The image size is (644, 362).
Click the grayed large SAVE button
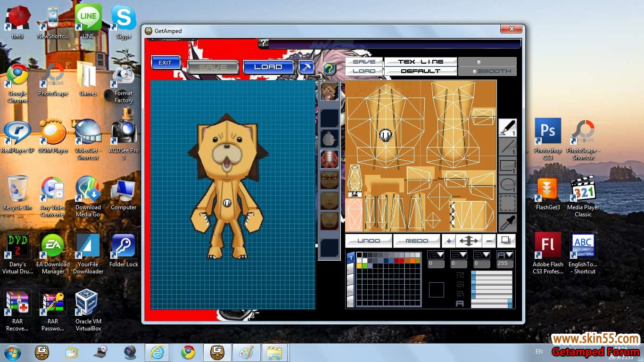pyautogui.click(x=213, y=67)
